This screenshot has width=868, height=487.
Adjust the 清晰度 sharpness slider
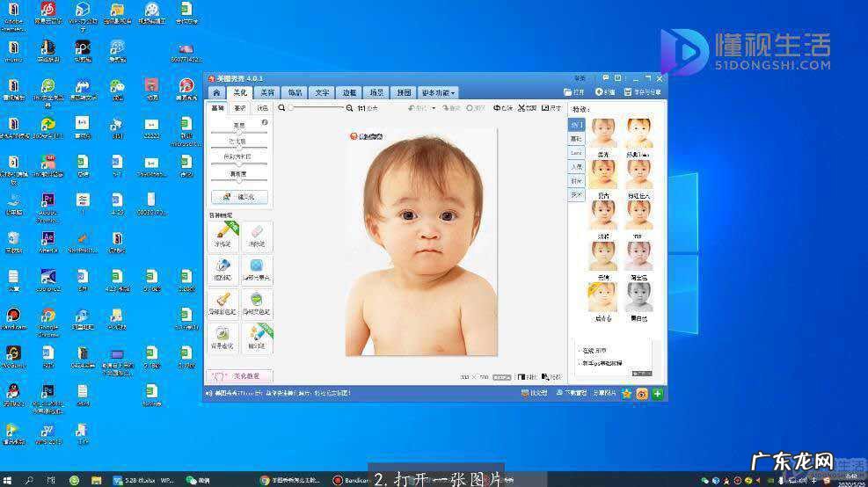point(239,180)
